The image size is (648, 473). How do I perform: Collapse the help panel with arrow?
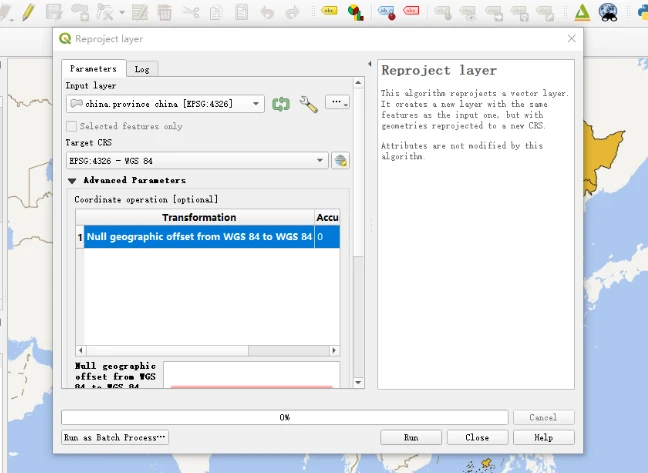[x=370, y=64]
